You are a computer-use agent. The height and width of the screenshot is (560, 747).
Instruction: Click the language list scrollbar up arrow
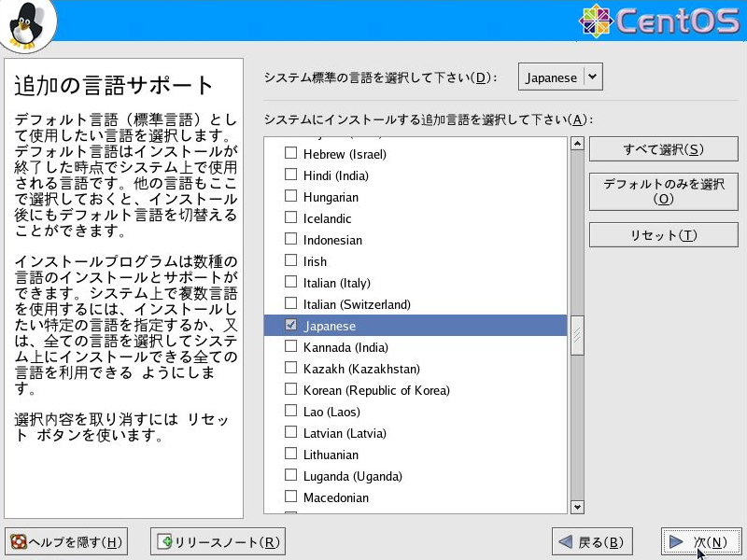(x=577, y=144)
